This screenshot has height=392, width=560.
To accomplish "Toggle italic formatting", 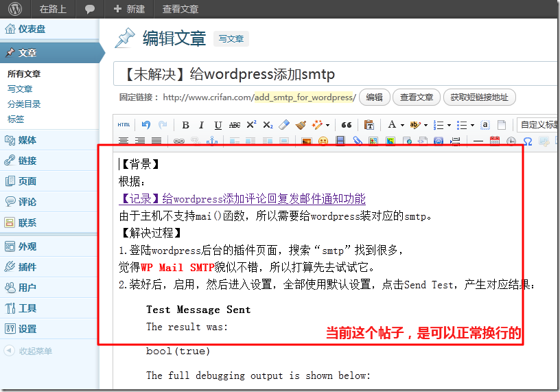I will (x=201, y=125).
